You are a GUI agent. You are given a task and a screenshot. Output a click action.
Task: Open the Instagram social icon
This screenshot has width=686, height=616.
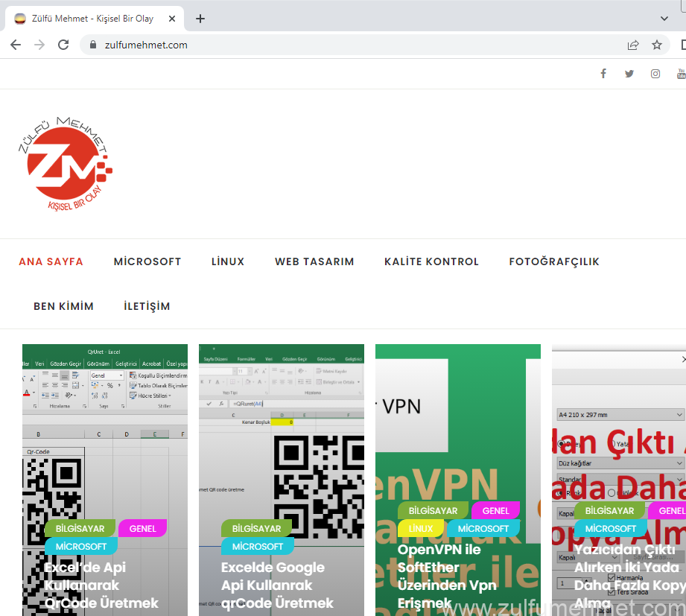click(x=655, y=74)
